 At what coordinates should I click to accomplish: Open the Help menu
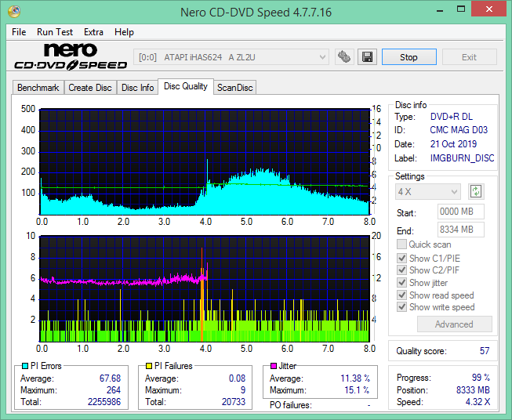click(x=124, y=32)
